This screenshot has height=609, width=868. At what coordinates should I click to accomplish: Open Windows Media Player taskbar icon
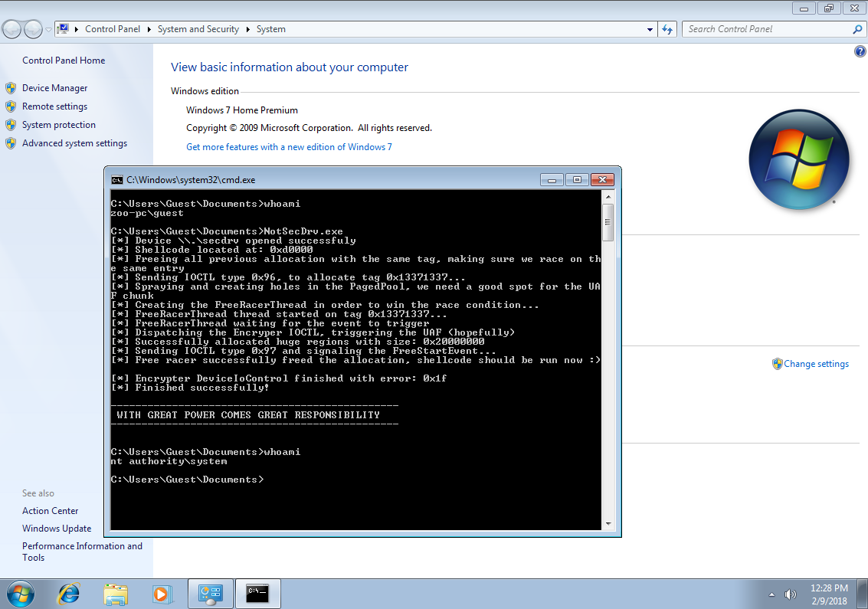click(162, 594)
